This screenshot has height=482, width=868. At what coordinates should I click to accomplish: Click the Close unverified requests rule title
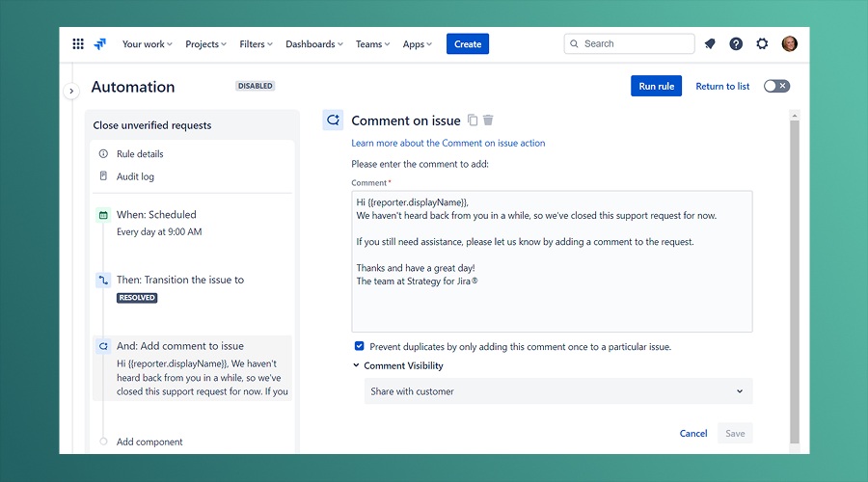[152, 125]
